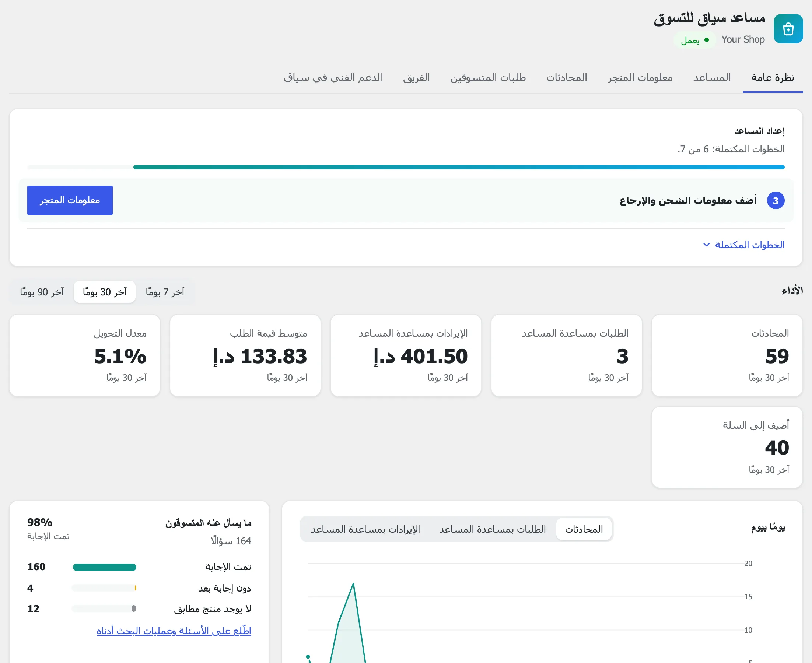812x663 pixels.
Task: Go to the المحادثات tab
Action: click(x=566, y=77)
